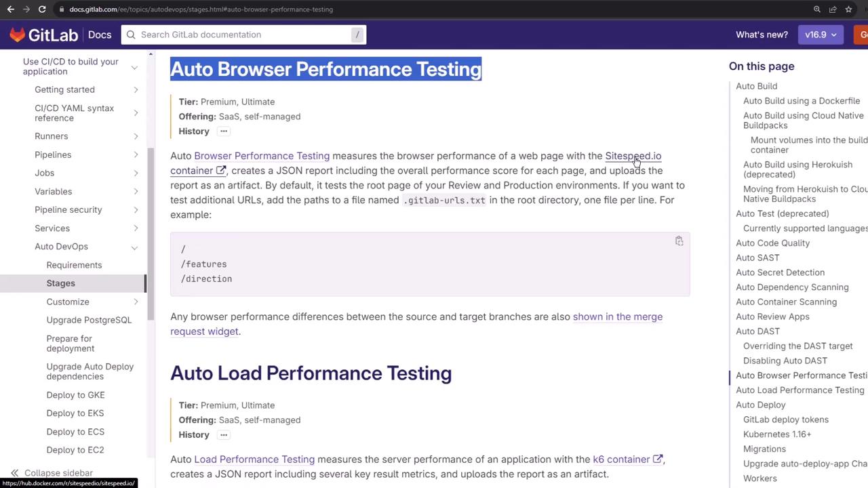This screenshot has height=488, width=868.
Task: Open the What's new? menu item
Action: click(762, 35)
